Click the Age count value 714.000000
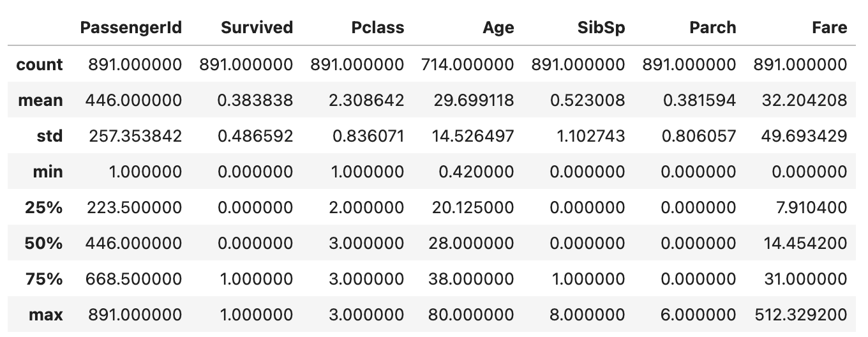The height and width of the screenshot is (337, 868). 467,64
